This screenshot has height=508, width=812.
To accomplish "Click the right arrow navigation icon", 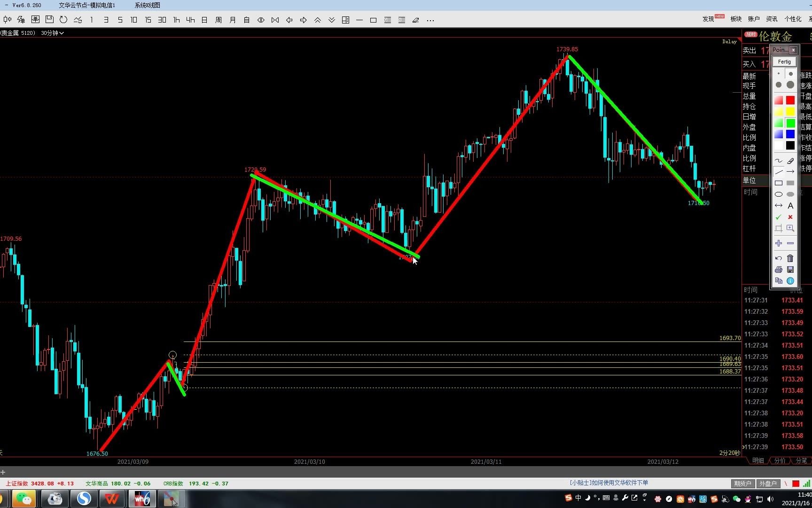I will (x=304, y=20).
